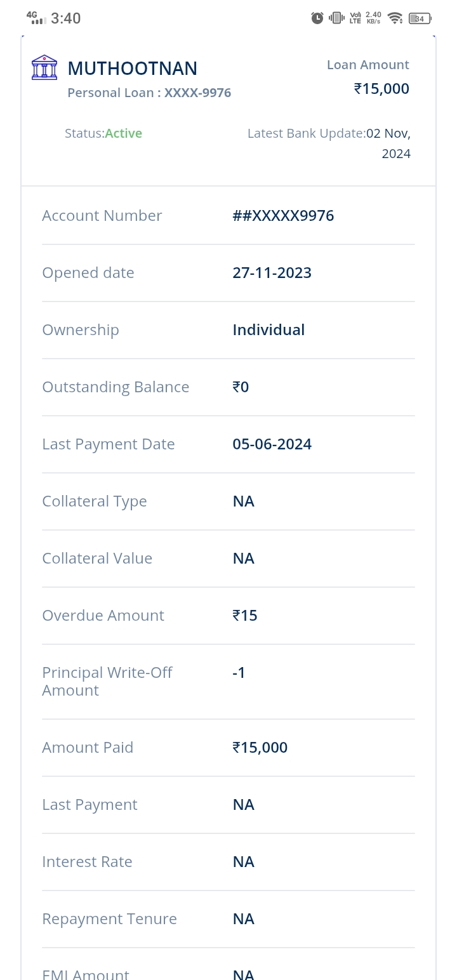The image size is (457, 980).
Task: Tap the battery level indicator
Action: tap(420, 18)
